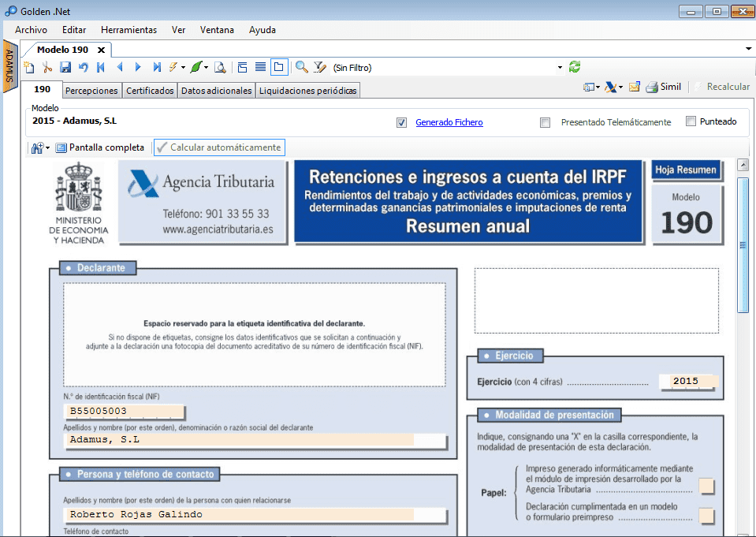Expand the arrow beside the window layout icon
756x537 pixels.
[598, 88]
